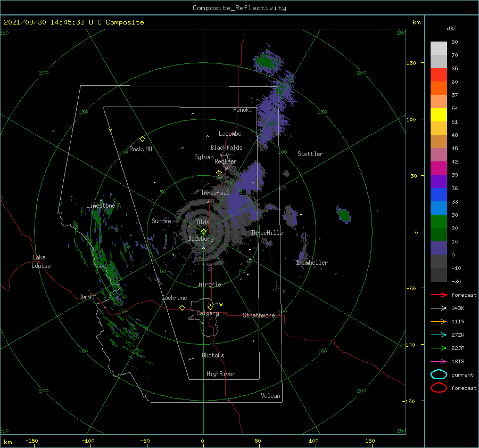Click the cyan current ellipse icon
Viewport: 479px width, 448px height.
coord(439,374)
